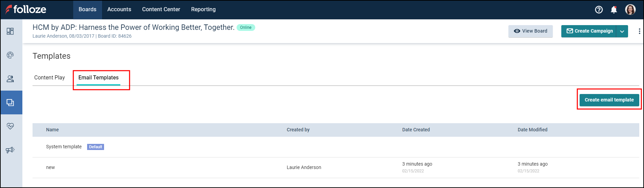The image size is (644, 188).
Task: Open the user profile avatar
Action: (630, 10)
